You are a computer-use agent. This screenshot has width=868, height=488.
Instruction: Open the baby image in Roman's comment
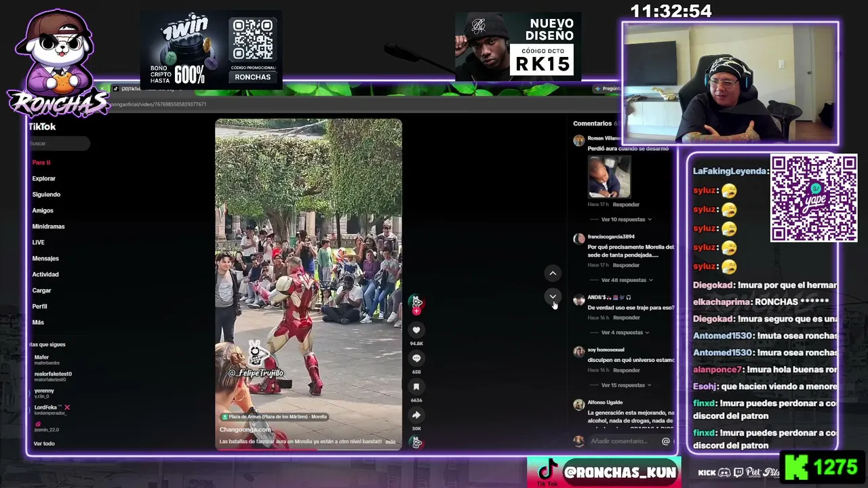point(609,176)
